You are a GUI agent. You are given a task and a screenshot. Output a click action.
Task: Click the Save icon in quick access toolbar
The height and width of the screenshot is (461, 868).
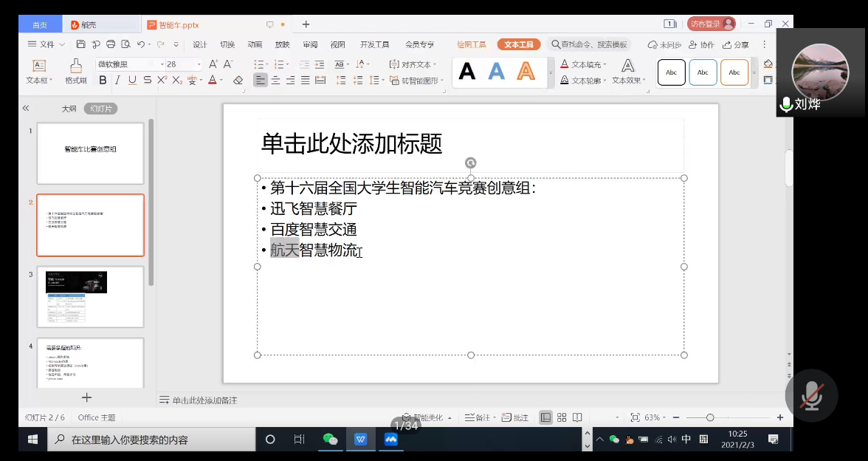point(81,44)
